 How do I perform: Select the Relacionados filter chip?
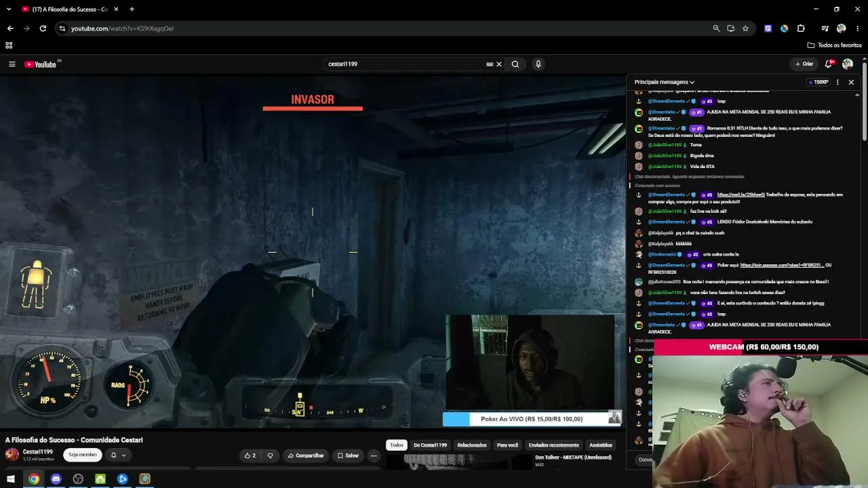tap(472, 445)
